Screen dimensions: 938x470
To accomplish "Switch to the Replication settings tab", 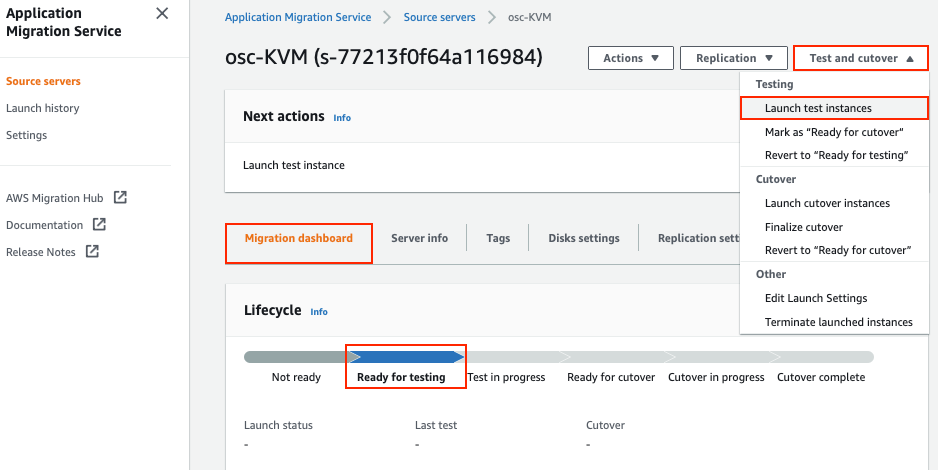I will coord(699,238).
